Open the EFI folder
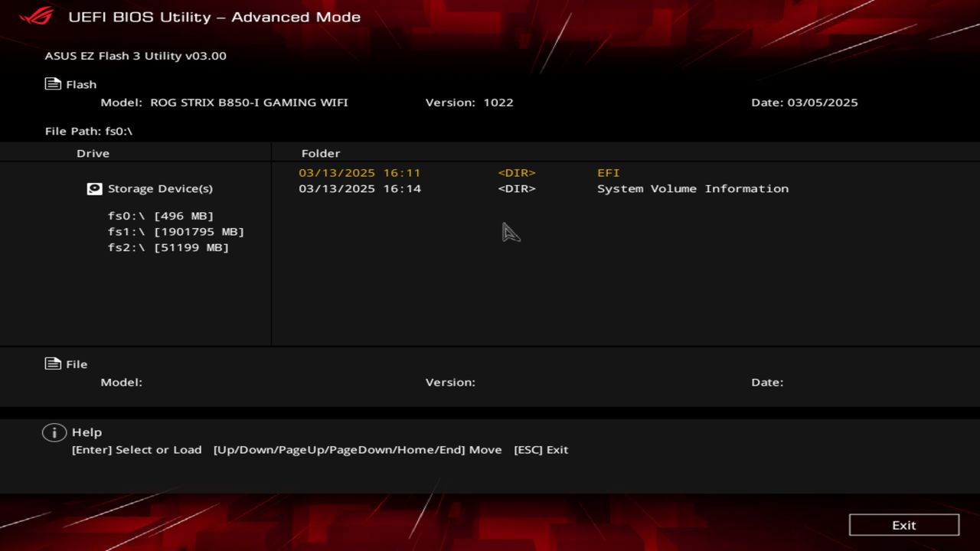 [x=609, y=173]
